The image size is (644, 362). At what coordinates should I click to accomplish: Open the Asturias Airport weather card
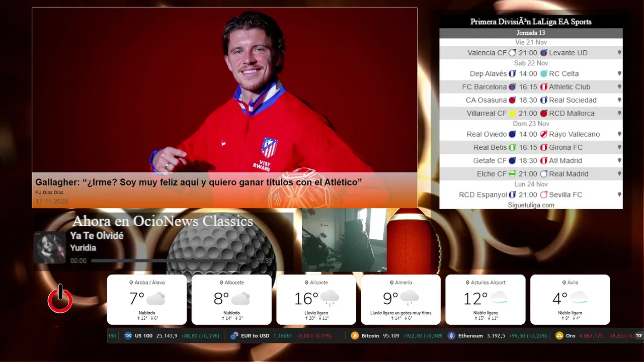click(486, 300)
